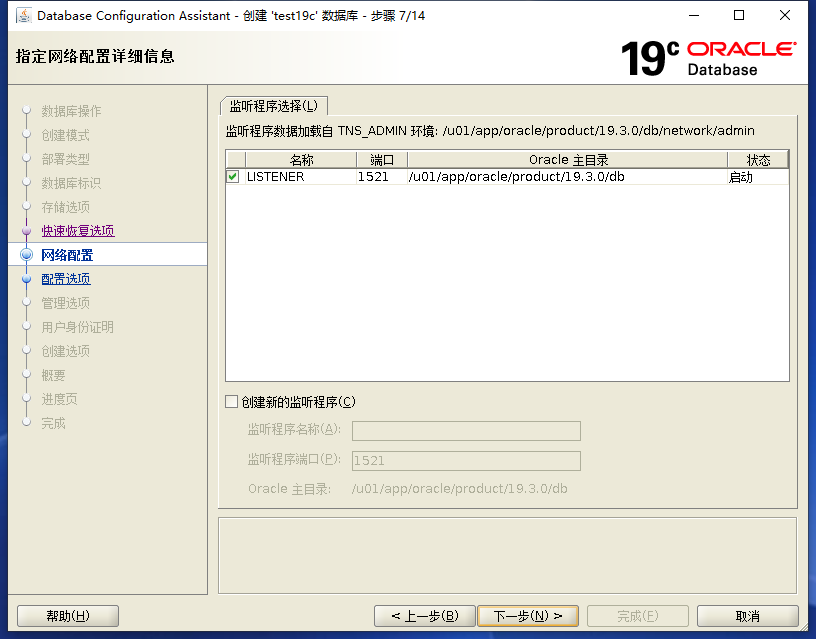Close the Database Configuration Assistant window
The width and height of the screenshot is (816, 639).
tap(785, 16)
